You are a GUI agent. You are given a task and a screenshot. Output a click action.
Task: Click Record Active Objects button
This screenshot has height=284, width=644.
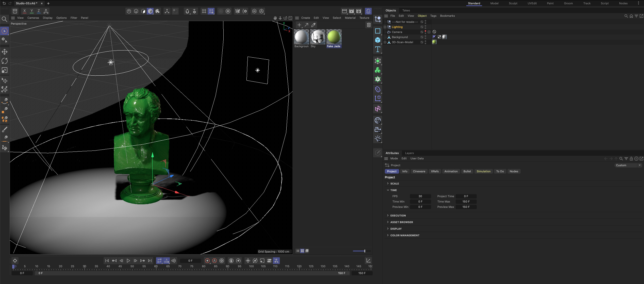(x=207, y=261)
